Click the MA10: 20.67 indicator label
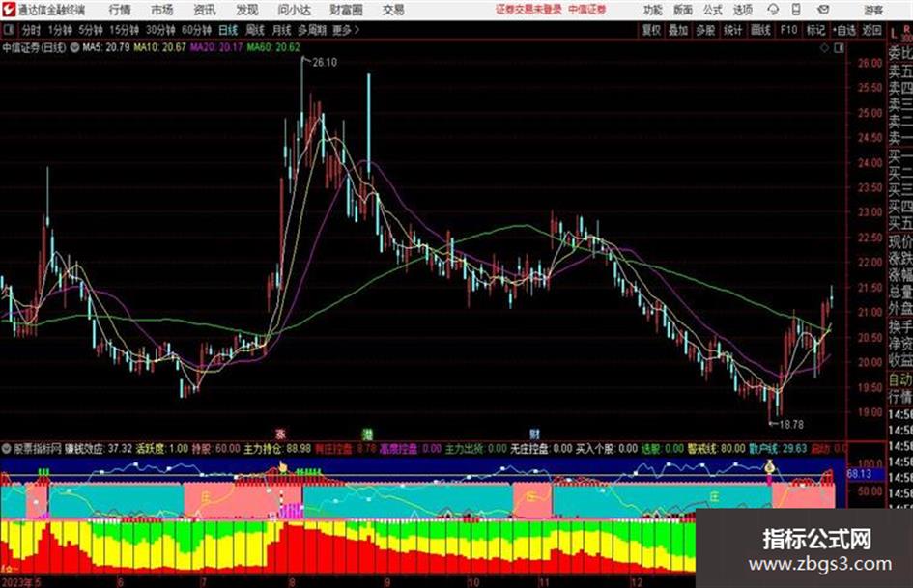The height and width of the screenshot is (588, 913). pyautogui.click(x=159, y=47)
